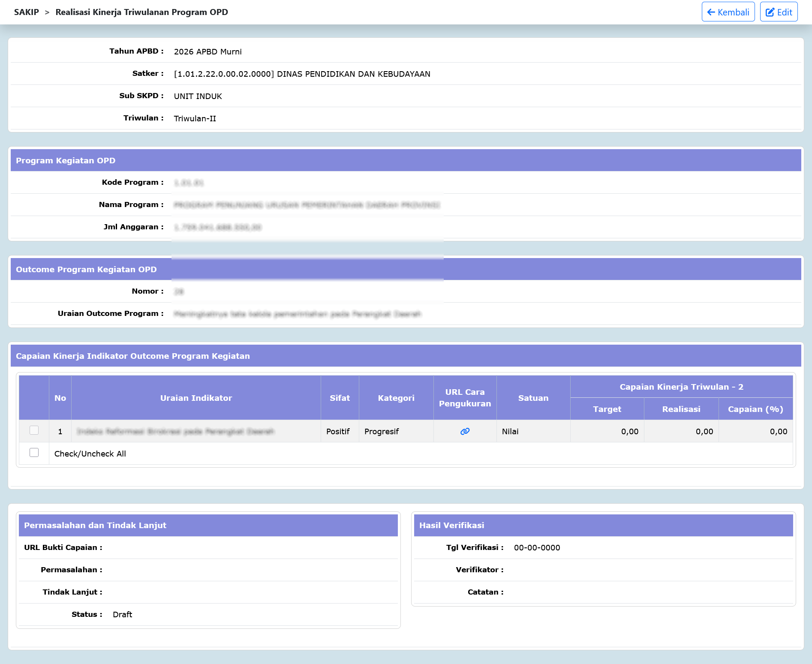Click the Permasalahan dan Tindak Lanjut header
The image size is (812, 664).
click(208, 525)
